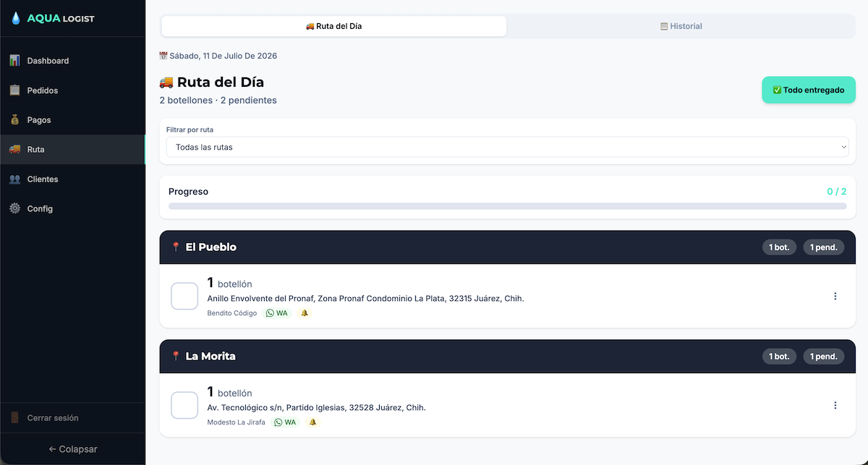The height and width of the screenshot is (465, 868).
Task: Click the Pagos money bag icon
Action: 14,120
